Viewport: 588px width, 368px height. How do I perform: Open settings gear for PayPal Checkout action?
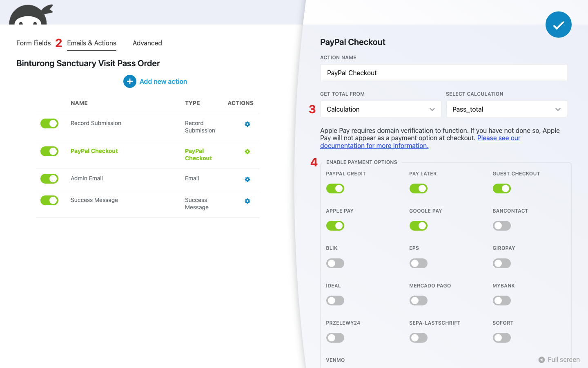coord(247,152)
